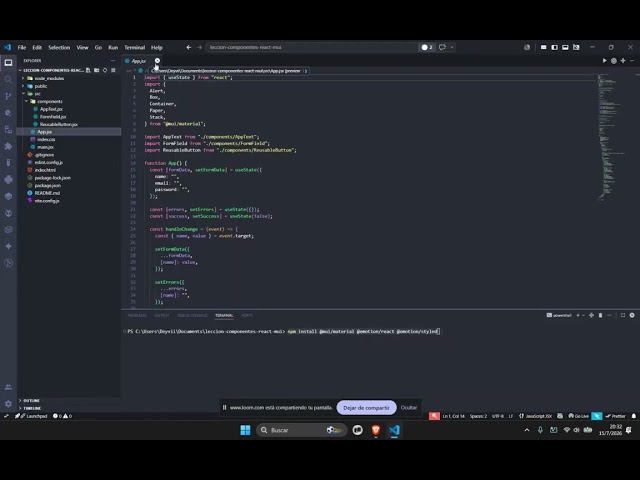
Task: Open the Explorer view in the activity bar
Action: (x=8, y=63)
